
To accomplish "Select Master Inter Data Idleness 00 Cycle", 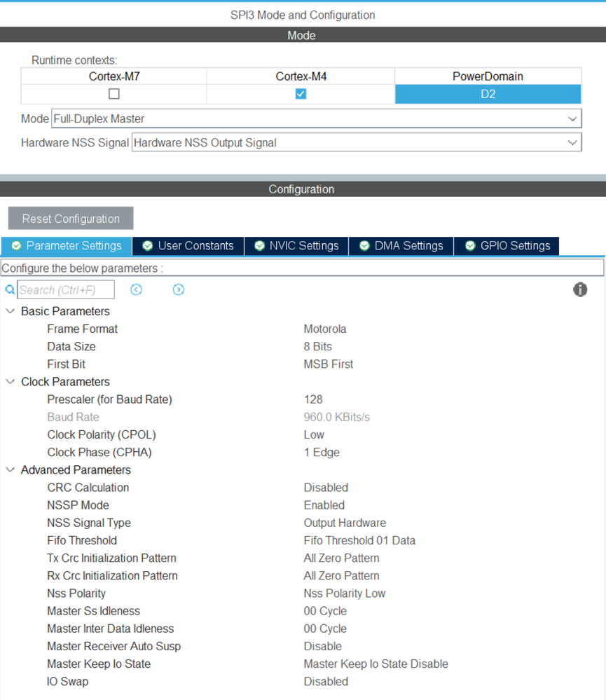I will [325, 629].
